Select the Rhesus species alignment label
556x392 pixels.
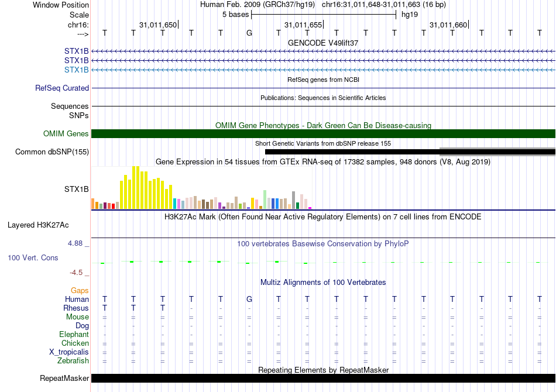click(x=76, y=308)
